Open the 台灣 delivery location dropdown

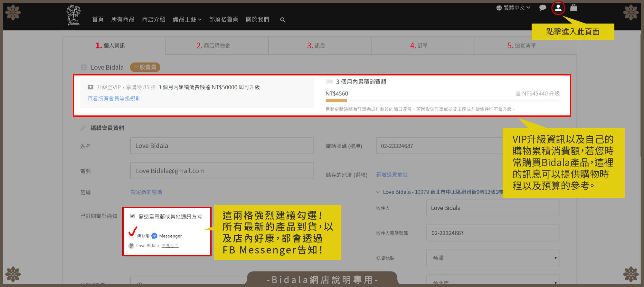tap(493, 258)
